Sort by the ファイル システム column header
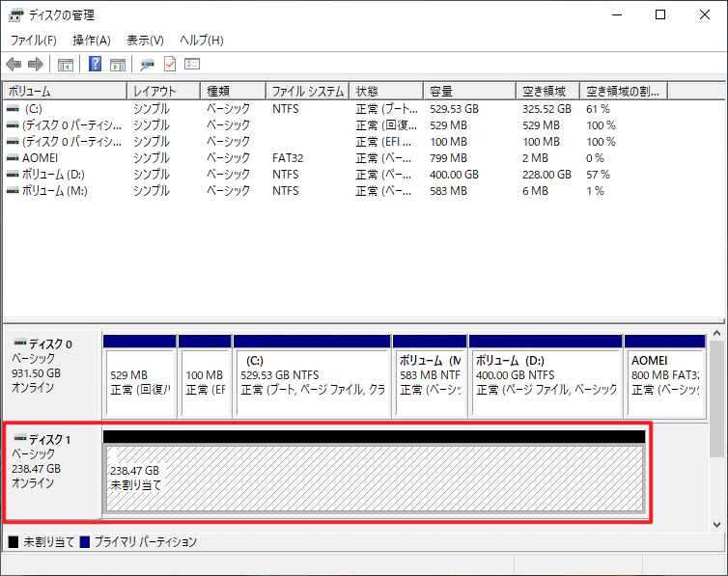The image size is (728, 576). tap(308, 91)
